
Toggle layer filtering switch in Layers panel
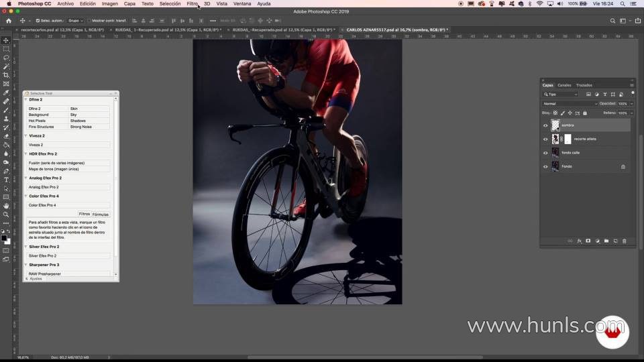(633, 93)
